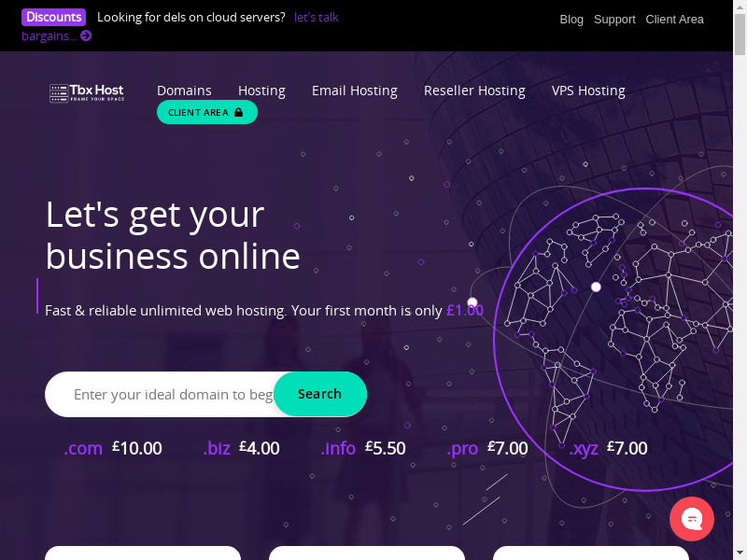The height and width of the screenshot is (560, 747).
Task: Click the Search domain button
Action: pos(319,394)
